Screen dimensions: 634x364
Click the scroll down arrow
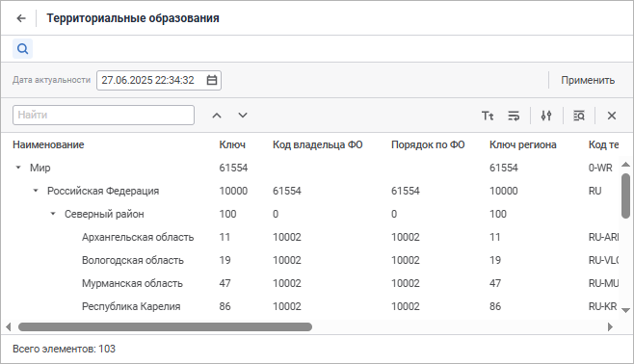tap(625, 310)
